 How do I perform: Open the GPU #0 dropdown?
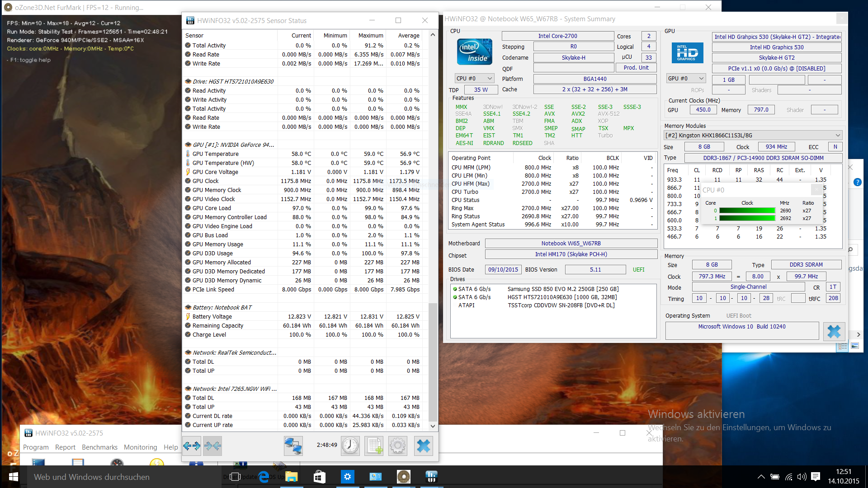tap(685, 79)
